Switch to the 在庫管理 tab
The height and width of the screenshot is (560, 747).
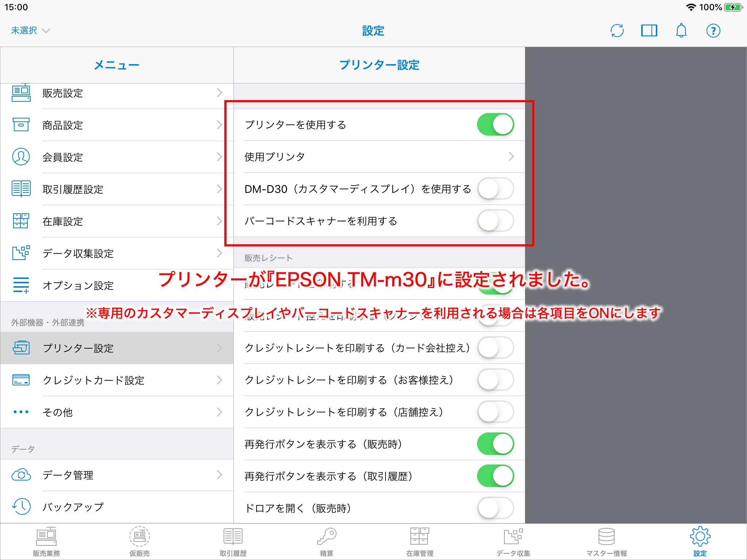point(419,542)
